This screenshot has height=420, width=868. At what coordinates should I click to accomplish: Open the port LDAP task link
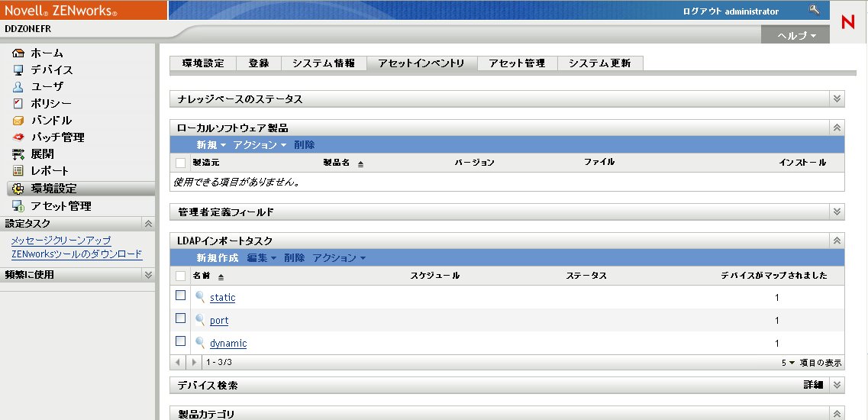click(219, 320)
